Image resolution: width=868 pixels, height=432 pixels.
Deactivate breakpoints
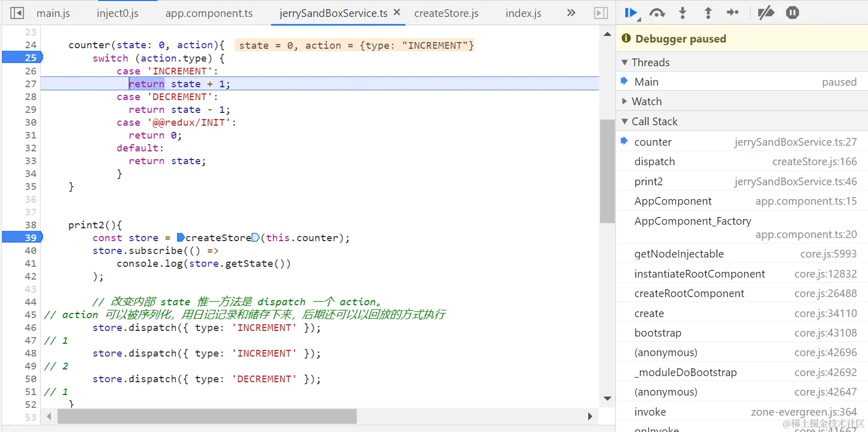pyautogui.click(x=766, y=13)
